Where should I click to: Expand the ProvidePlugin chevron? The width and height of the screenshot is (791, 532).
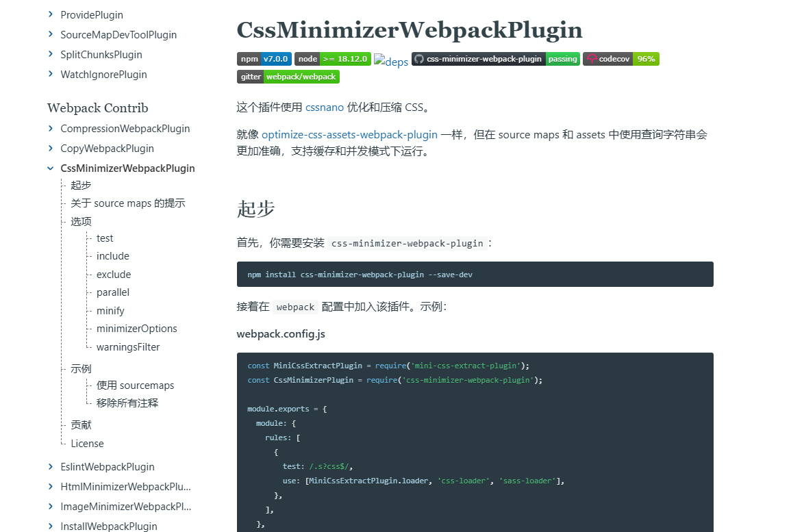pos(51,14)
